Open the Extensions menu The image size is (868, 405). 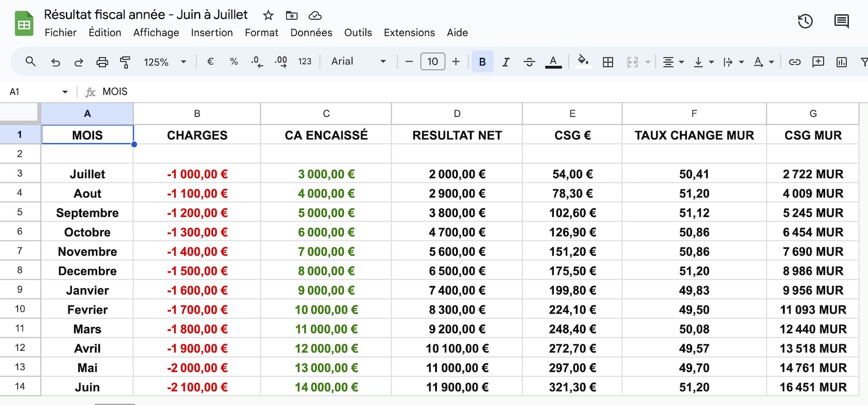pos(409,33)
